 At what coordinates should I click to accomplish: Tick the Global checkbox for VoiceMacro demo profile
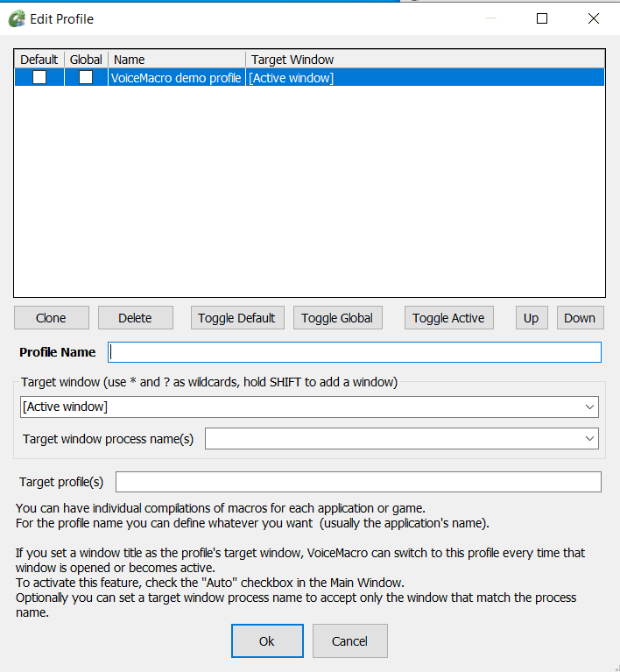pos(86,78)
